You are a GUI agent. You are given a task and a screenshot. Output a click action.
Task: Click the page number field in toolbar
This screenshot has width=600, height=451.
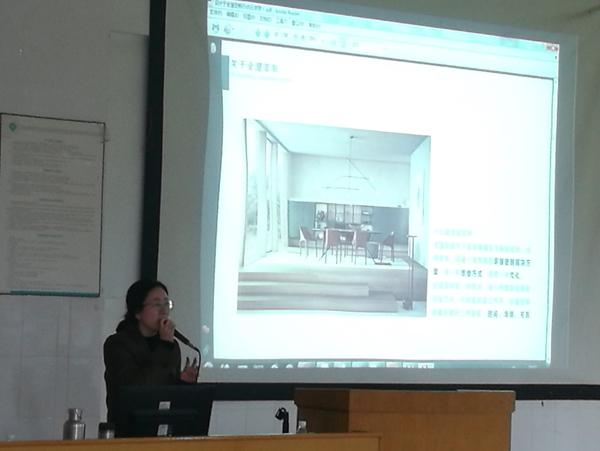[x=278, y=32]
